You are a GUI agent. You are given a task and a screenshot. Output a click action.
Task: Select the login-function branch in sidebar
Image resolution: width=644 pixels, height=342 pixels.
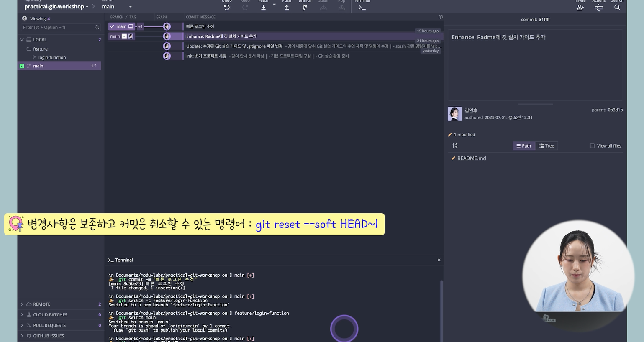click(x=52, y=58)
